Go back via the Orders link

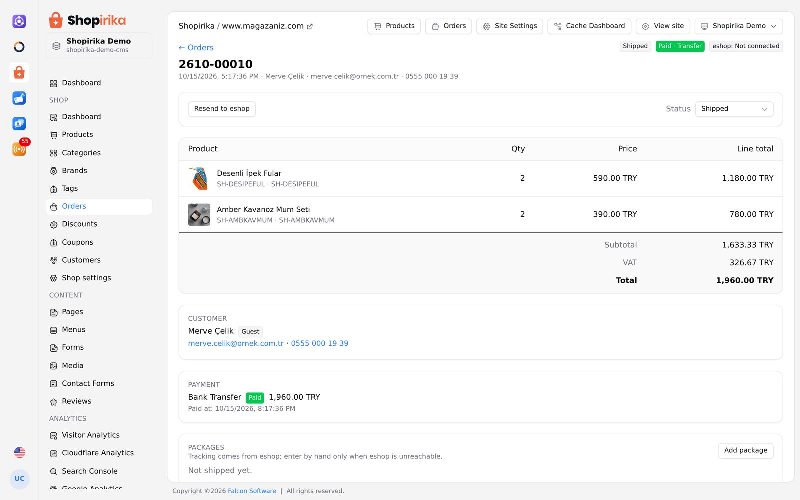pos(196,47)
